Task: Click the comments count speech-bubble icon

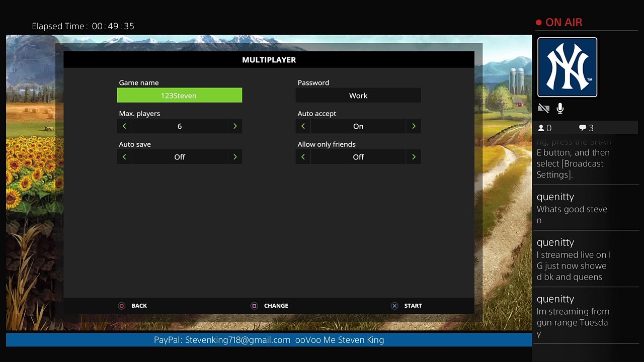Action: [583, 128]
